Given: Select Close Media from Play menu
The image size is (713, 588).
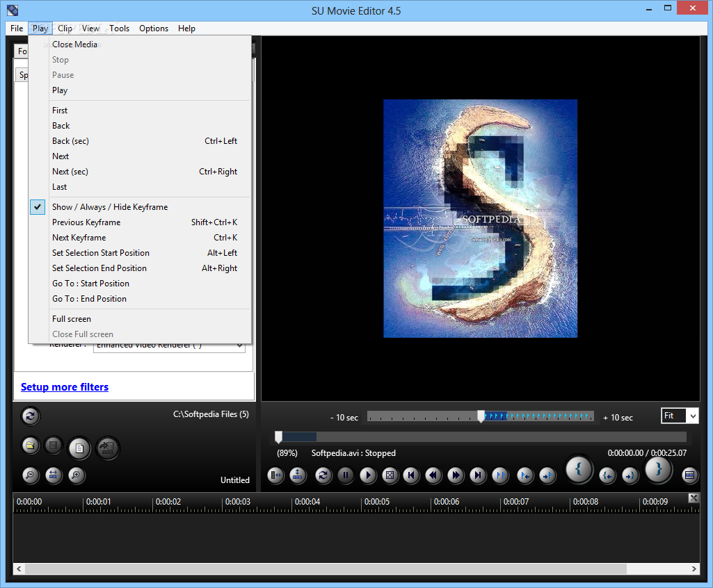Looking at the screenshot, I should coord(140,44).
